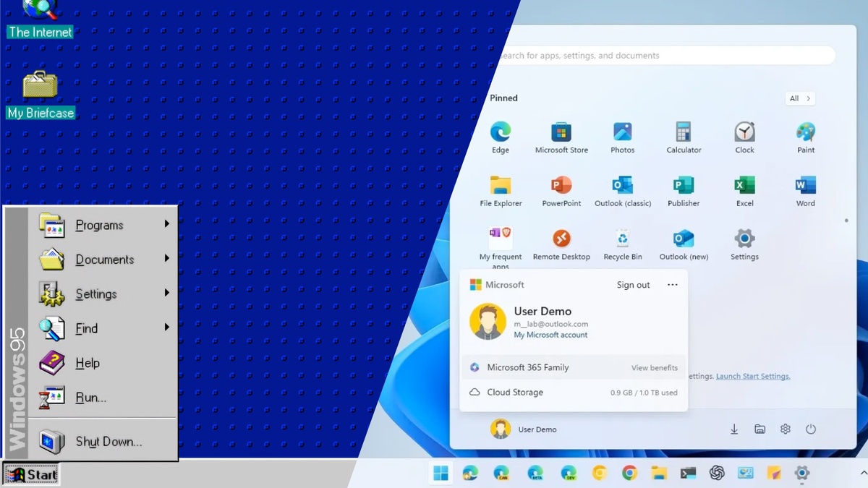Open My Microsoft account link

pos(550,335)
